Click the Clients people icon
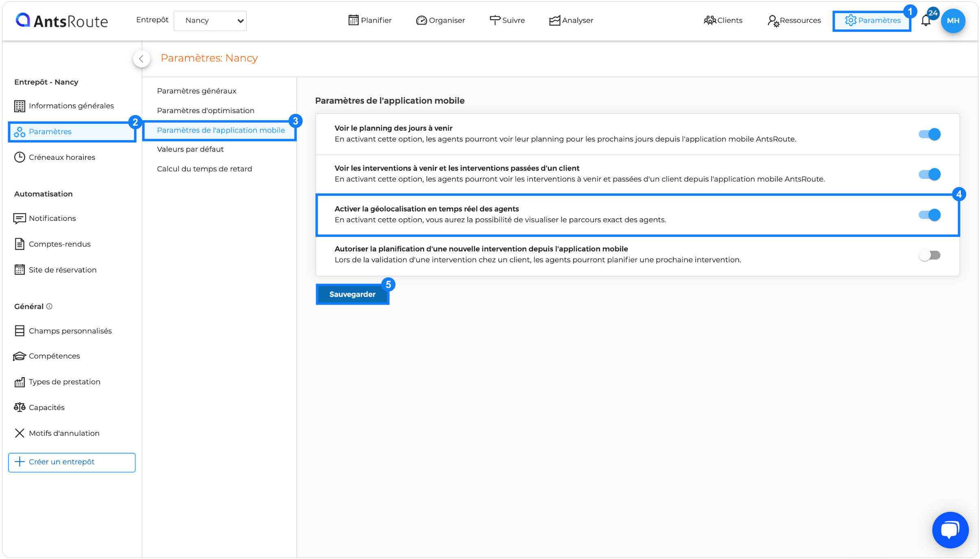 tap(709, 20)
